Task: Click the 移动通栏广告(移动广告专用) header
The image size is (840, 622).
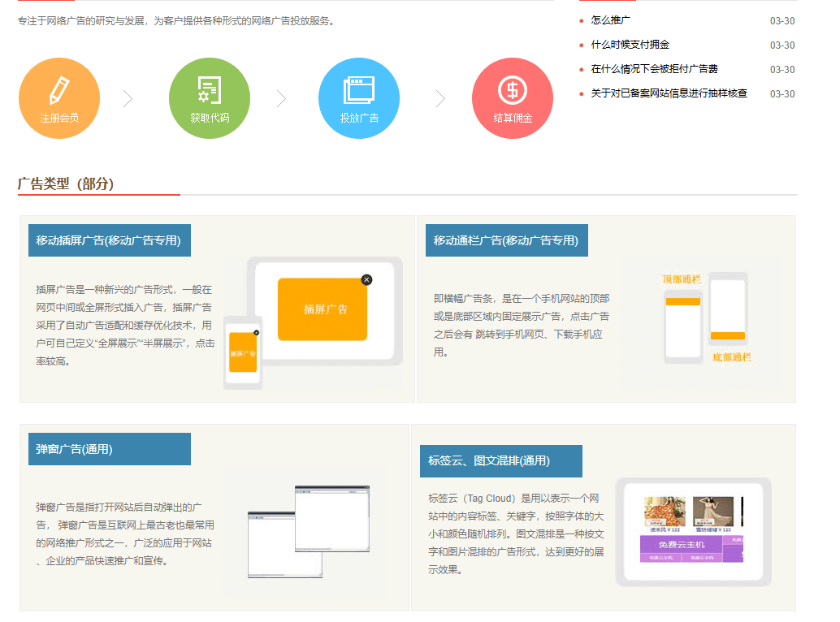Action: (507, 240)
